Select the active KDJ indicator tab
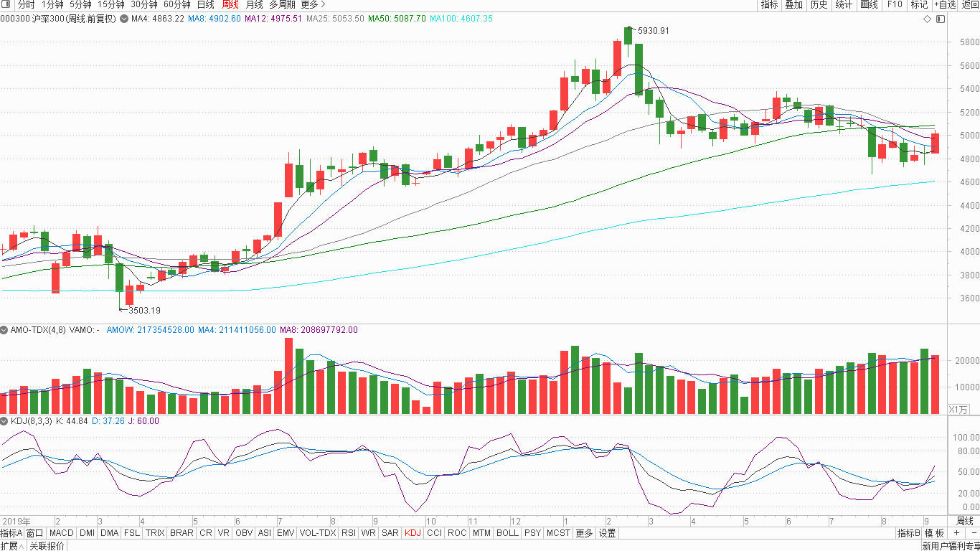Image resolution: width=980 pixels, height=551 pixels. [413, 533]
